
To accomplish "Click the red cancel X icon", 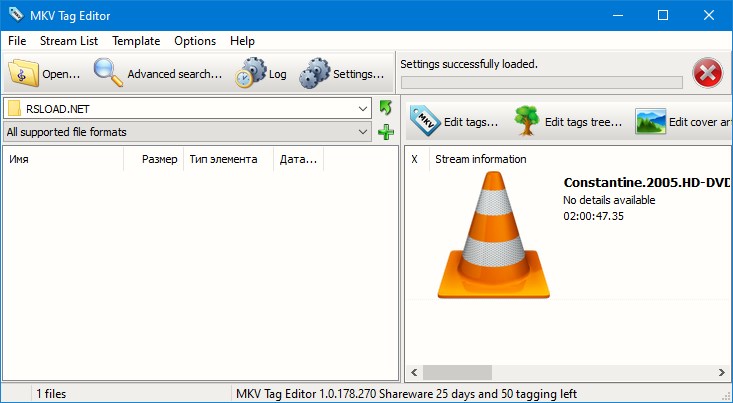I will (x=707, y=73).
